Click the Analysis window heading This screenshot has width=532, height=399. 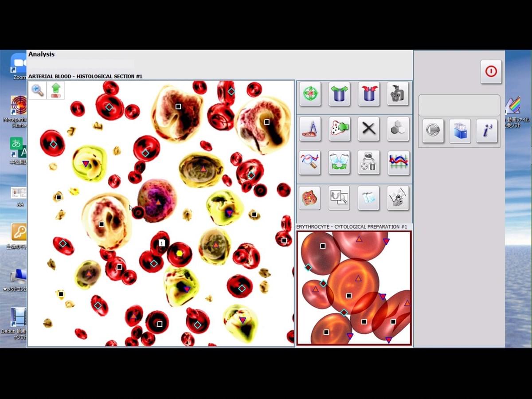[42, 54]
